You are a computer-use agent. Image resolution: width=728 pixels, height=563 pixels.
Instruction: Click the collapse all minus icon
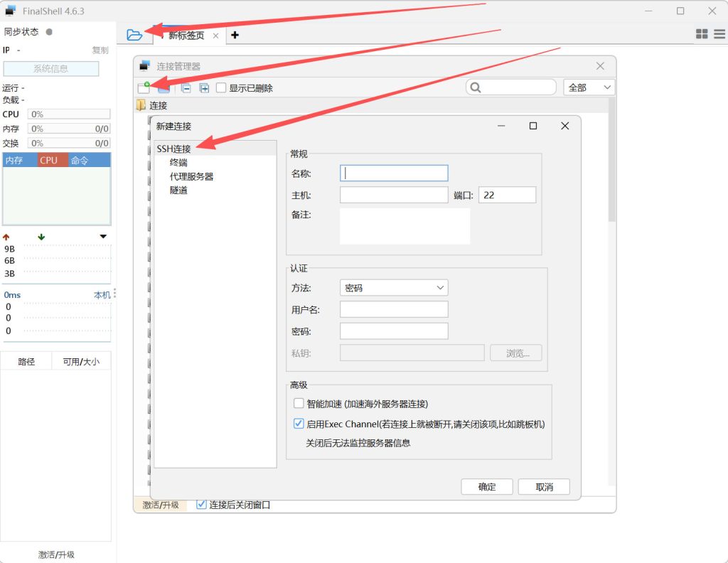(x=186, y=88)
